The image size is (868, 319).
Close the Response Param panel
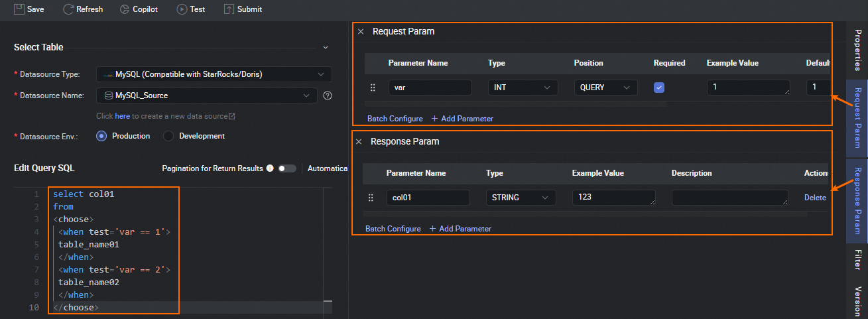tap(359, 142)
